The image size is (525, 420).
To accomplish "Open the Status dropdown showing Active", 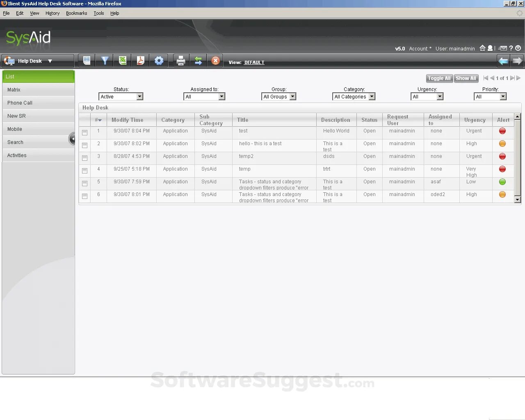I will [121, 97].
